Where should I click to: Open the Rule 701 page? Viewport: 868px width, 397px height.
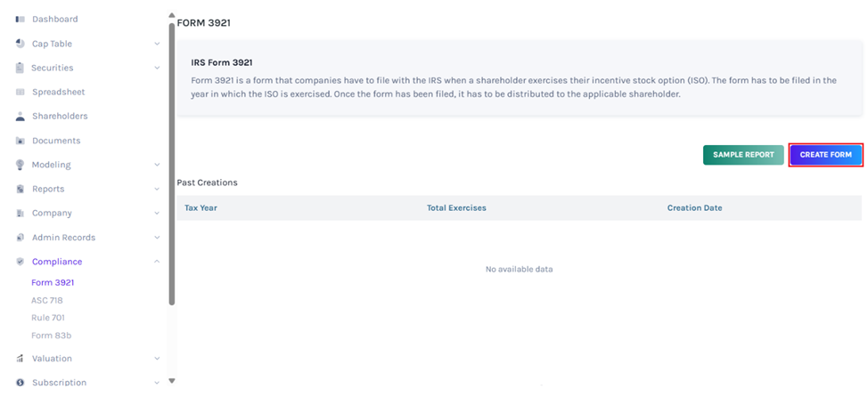(x=48, y=318)
